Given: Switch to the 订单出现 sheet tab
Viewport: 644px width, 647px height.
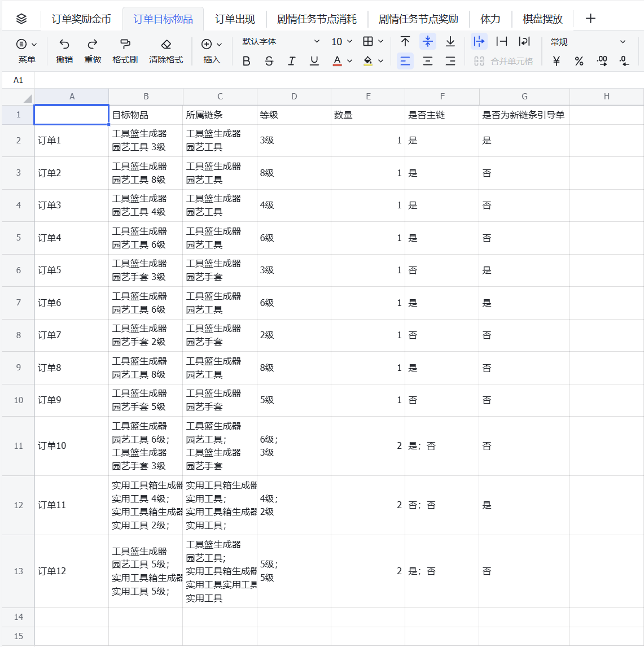Looking at the screenshot, I should [x=235, y=19].
